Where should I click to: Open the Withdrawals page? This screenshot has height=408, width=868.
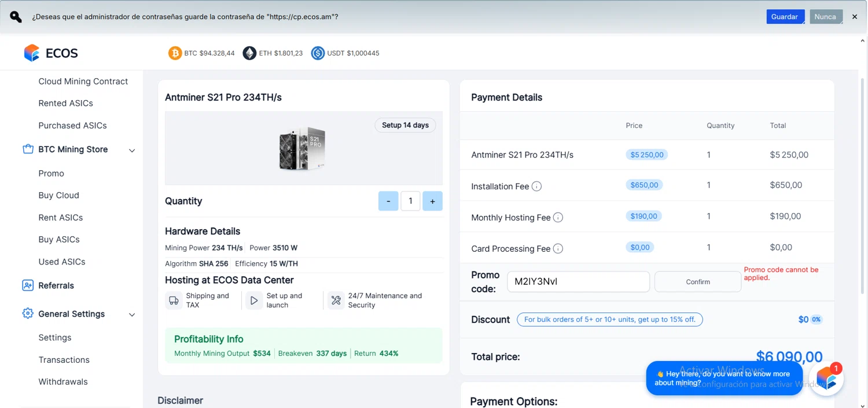point(63,381)
